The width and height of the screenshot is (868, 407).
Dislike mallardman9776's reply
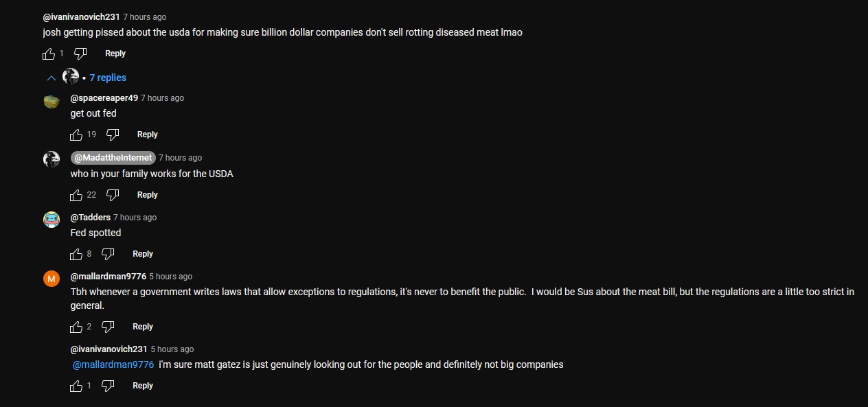coord(108,327)
